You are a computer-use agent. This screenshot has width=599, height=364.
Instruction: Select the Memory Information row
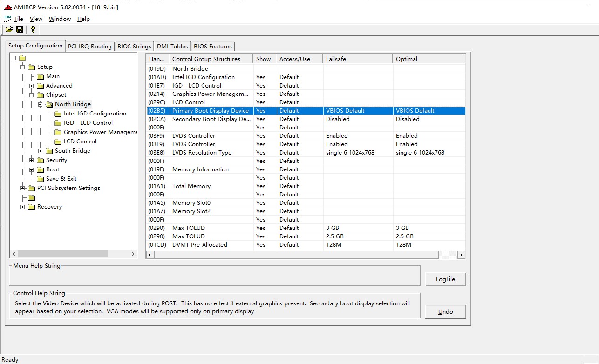(x=306, y=169)
